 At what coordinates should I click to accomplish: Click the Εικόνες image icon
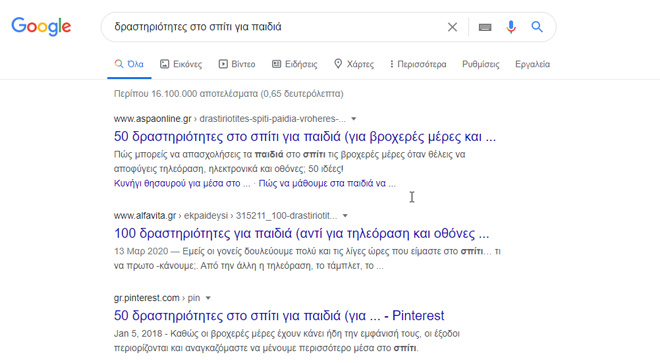click(x=165, y=64)
